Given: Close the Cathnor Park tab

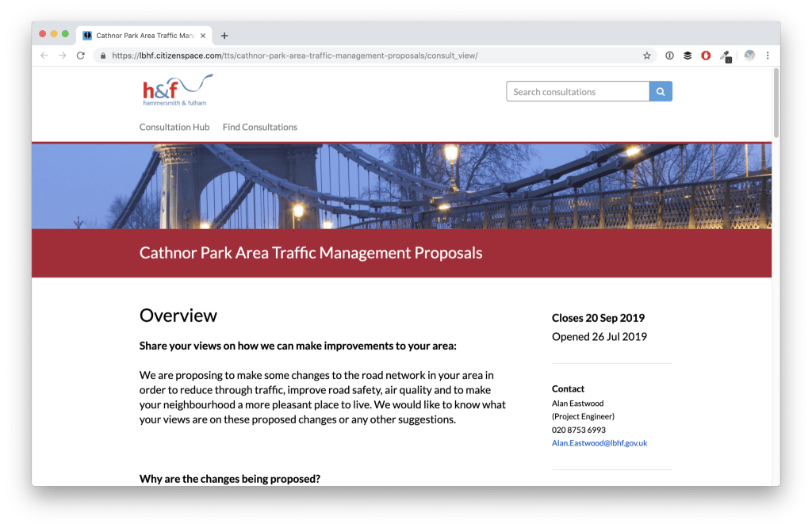Looking at the screenshot, I should point(203,36).
